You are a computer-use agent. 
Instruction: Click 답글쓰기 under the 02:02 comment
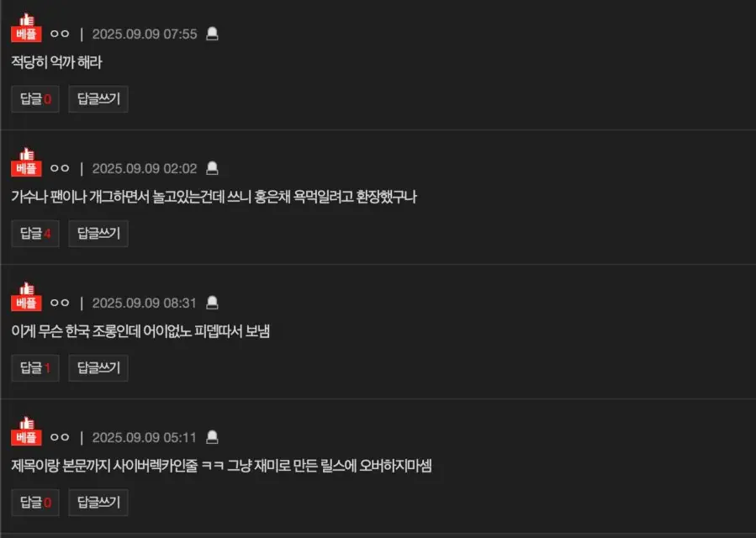[98, 234]
